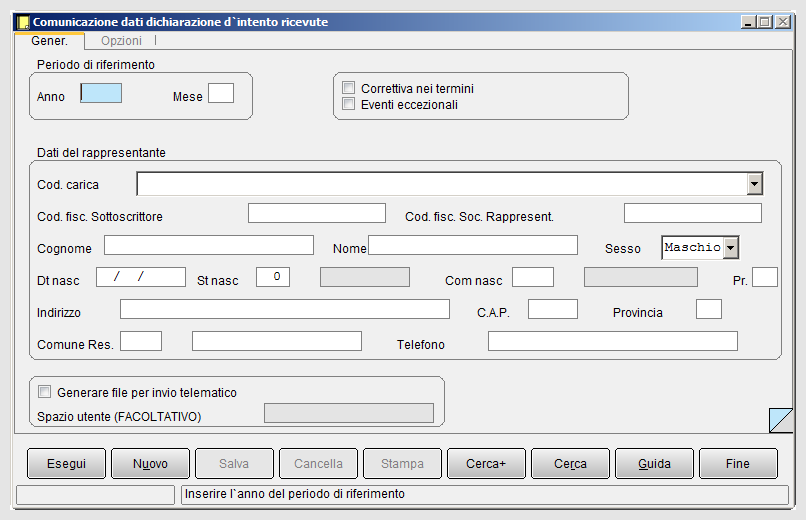Click the Nome text field

coord(473,245)
